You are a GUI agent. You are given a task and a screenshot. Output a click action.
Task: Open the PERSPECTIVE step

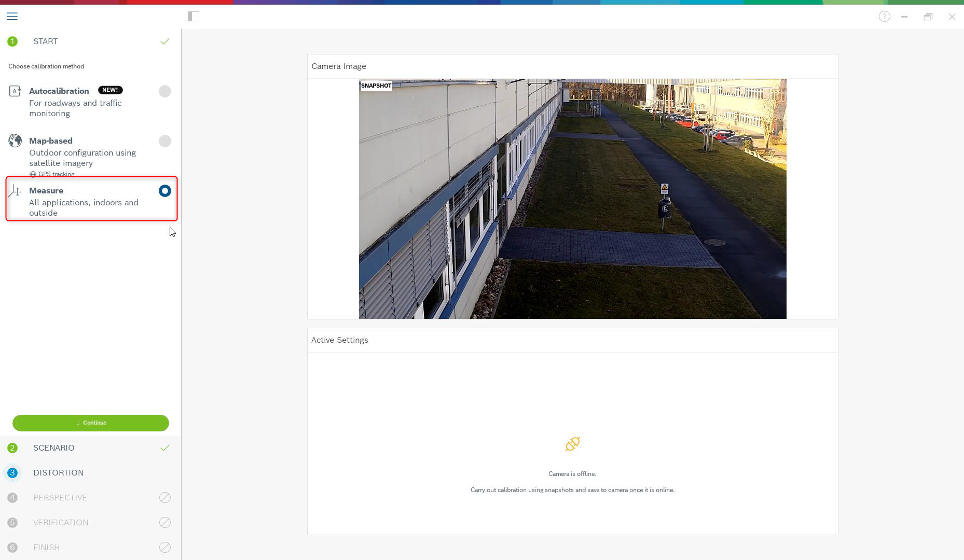[60, 498]
